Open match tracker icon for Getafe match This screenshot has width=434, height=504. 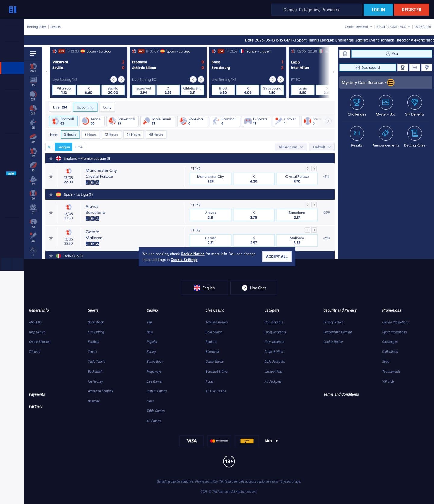[97, 244]
